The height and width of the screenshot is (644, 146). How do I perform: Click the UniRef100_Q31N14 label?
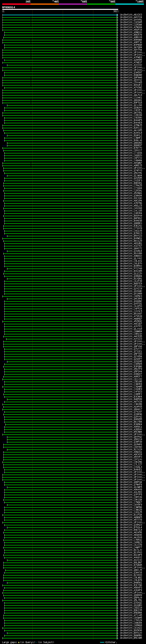[131, 251]
